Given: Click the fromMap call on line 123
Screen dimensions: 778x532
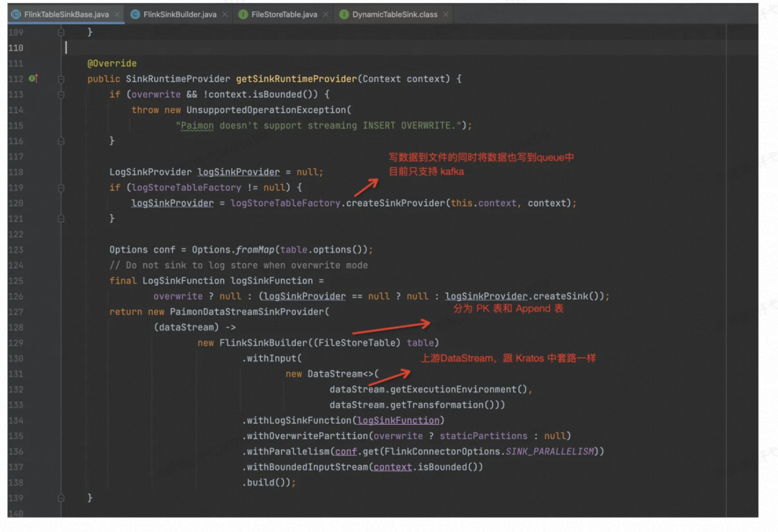Looking at the screenshot, I should 255,249.
